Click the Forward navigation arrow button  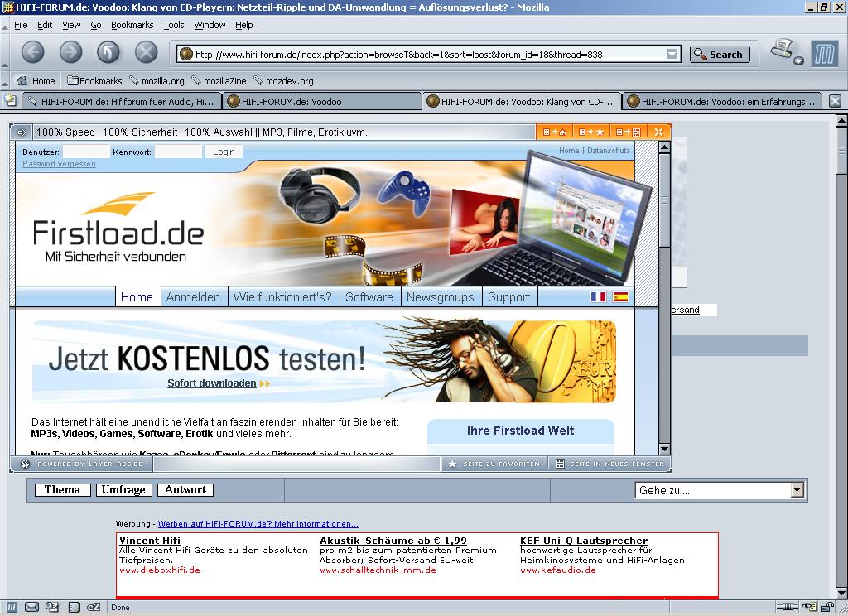[71, 52]
